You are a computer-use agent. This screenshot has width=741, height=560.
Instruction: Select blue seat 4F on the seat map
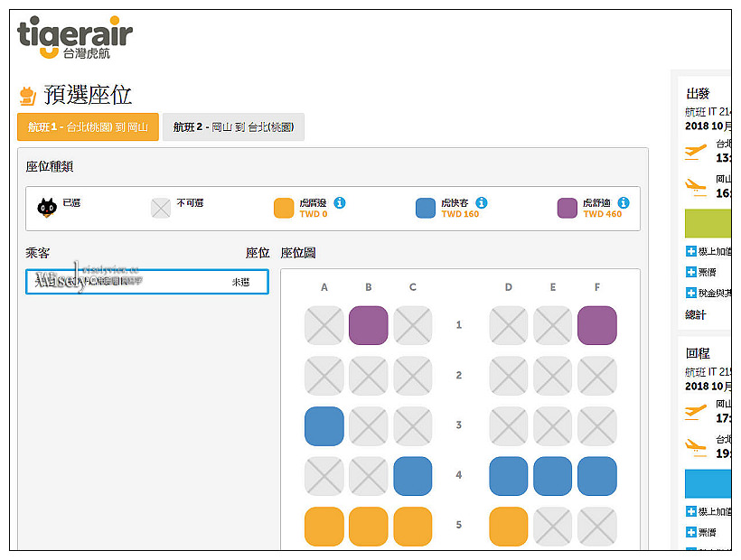596,475
